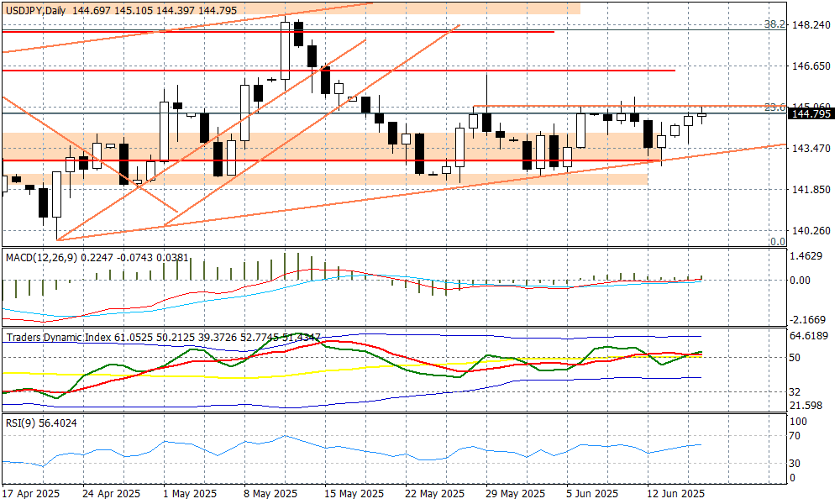Click the 17 Apr 2025 date label

point(32,493)
